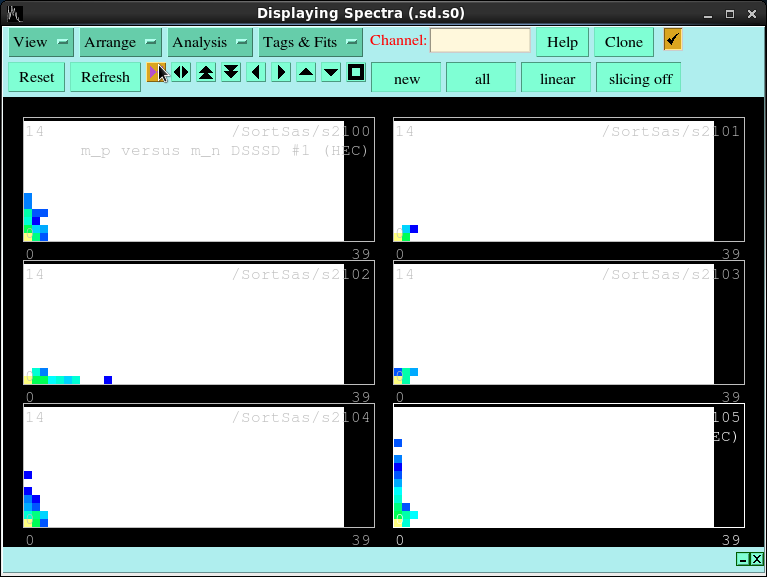Viewport: 767px width, 577px height.
Task: Click the '/SortSas/s2104' title text
Action: [x=301, y=417]
